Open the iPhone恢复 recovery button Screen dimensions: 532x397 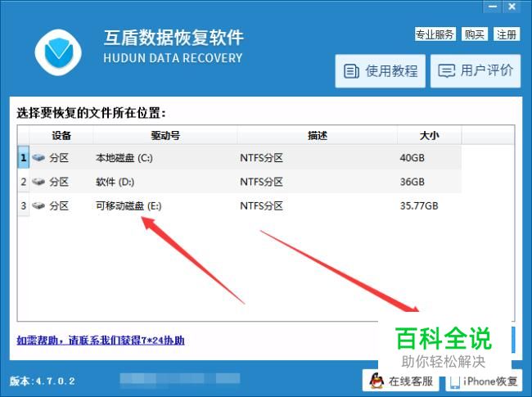coord(484,381)
